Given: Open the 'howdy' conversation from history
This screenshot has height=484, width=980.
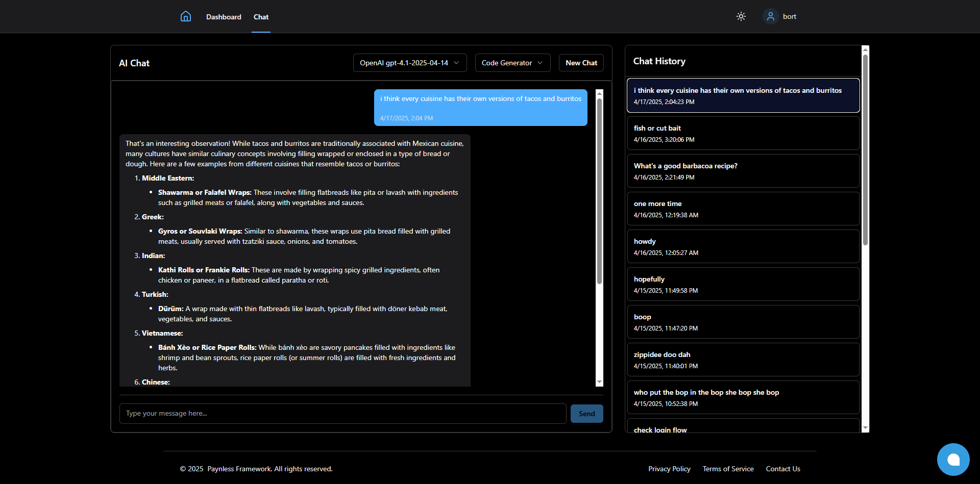Looking at the screenshot, I should click(x=743, y=246).
